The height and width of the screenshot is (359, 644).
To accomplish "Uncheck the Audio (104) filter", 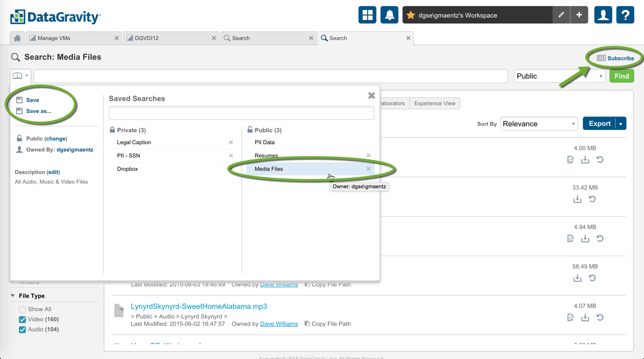I will [x=22, y=330].
